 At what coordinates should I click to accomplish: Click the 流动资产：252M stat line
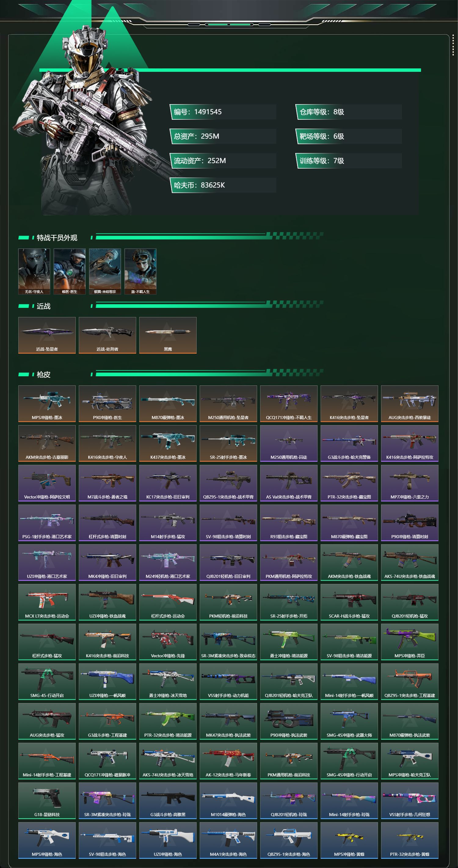(223, 161)
